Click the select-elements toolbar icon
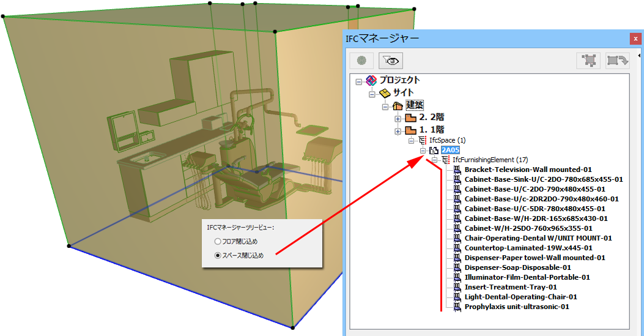Screen dimensions: 644x336 point(588,61)
